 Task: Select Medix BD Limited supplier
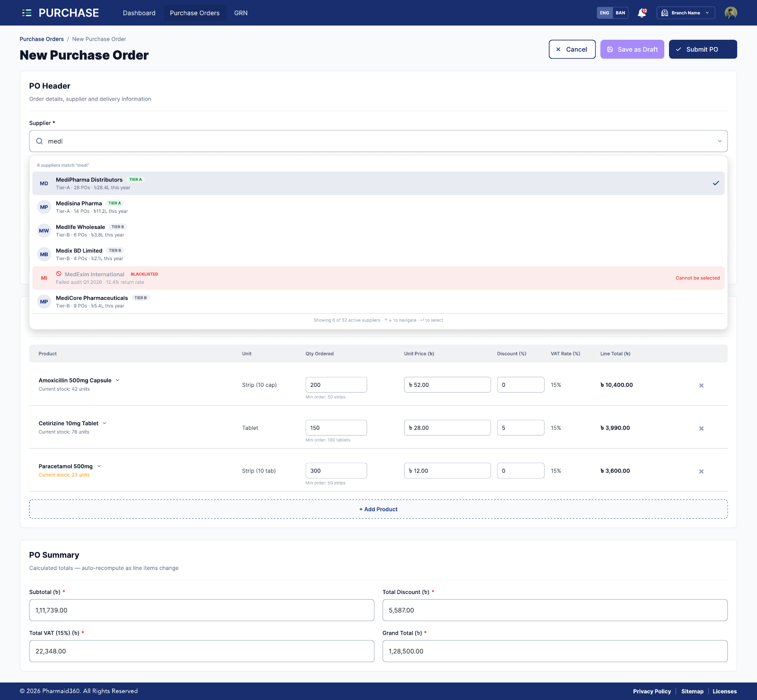[378, 254]
